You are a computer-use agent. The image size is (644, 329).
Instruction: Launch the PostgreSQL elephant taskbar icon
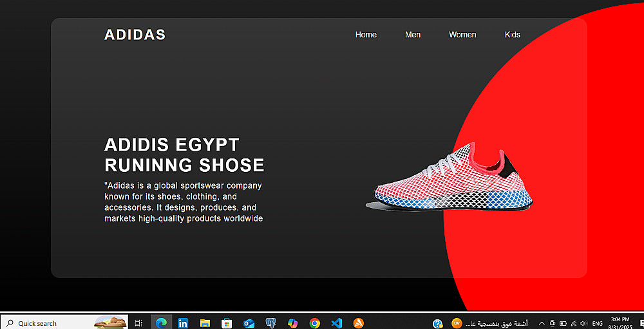[x=270, y=323]
